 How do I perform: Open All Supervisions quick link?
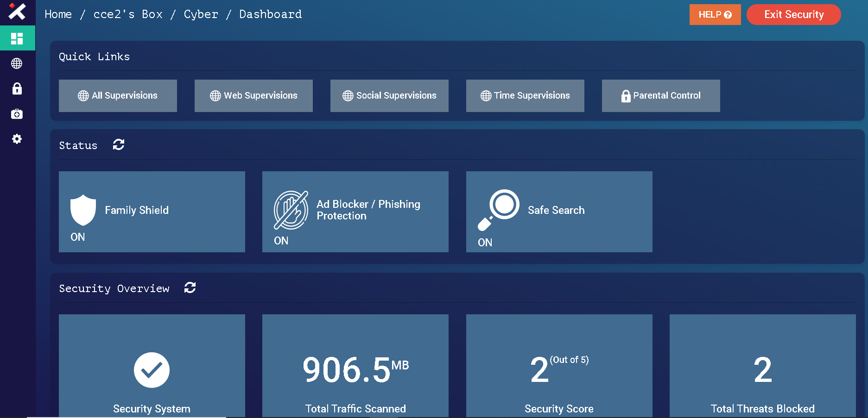(118, 96)
